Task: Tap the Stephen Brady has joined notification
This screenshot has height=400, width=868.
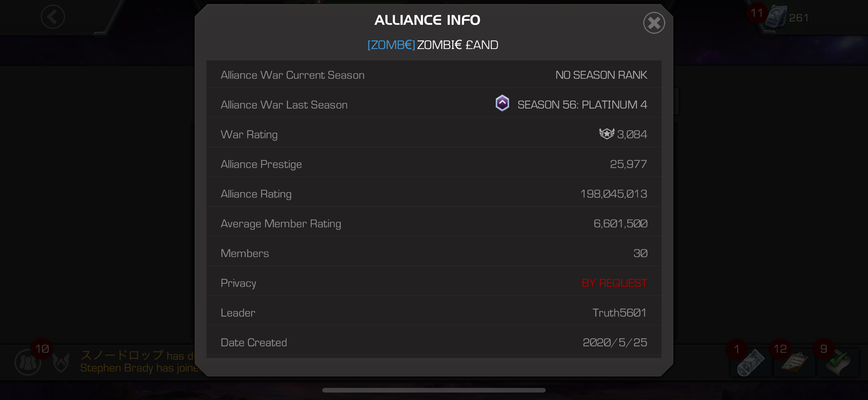Action: coord(139,368)
